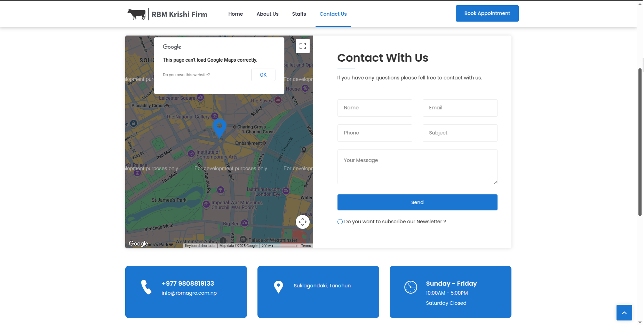The image size is (644, 325).
Task: Submit the form with Send button
Action: [417, 202]
